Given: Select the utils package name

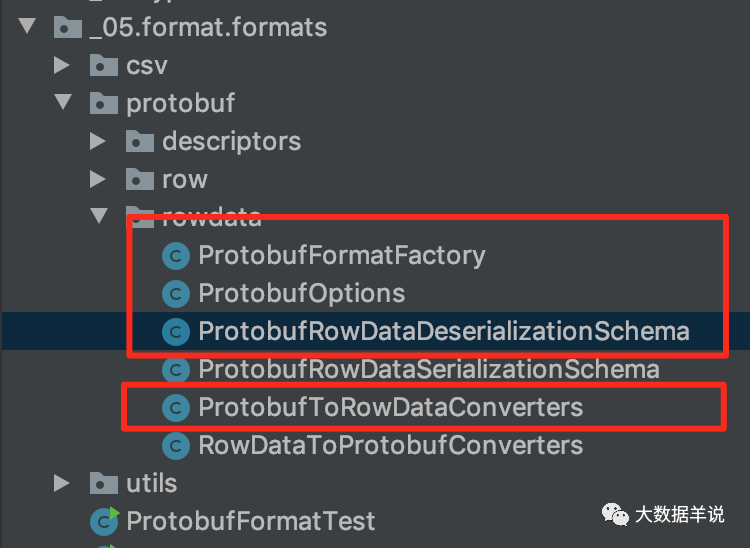Looking at the screenshot, I should click(152, 483).
